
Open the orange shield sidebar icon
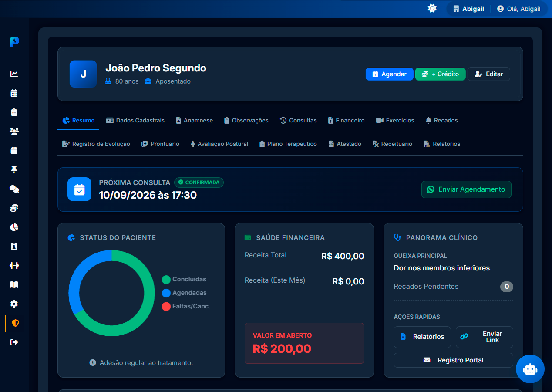(x=15, y=323)
